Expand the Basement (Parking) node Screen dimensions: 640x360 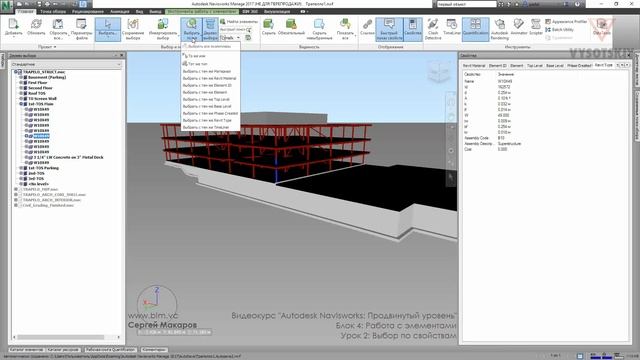[21, 77]
